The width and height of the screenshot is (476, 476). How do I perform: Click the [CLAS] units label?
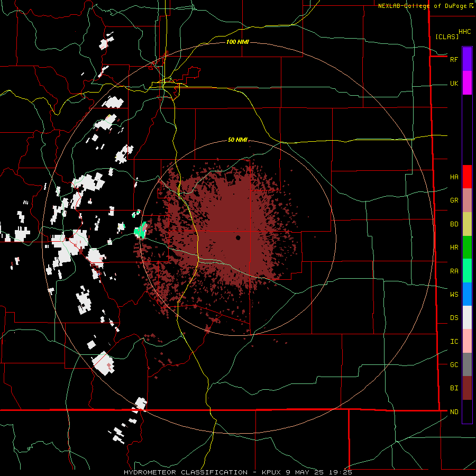pyautogui.click(x=447, y=36)
